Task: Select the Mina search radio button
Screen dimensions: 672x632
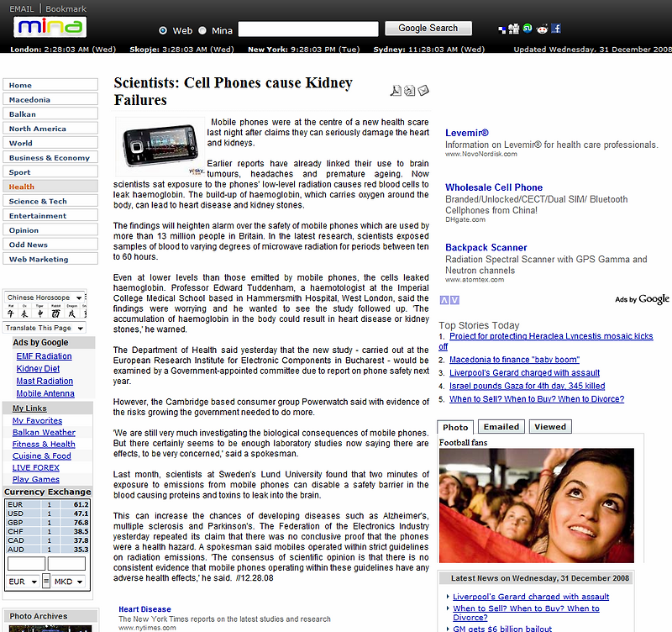Action: point(202,30)
